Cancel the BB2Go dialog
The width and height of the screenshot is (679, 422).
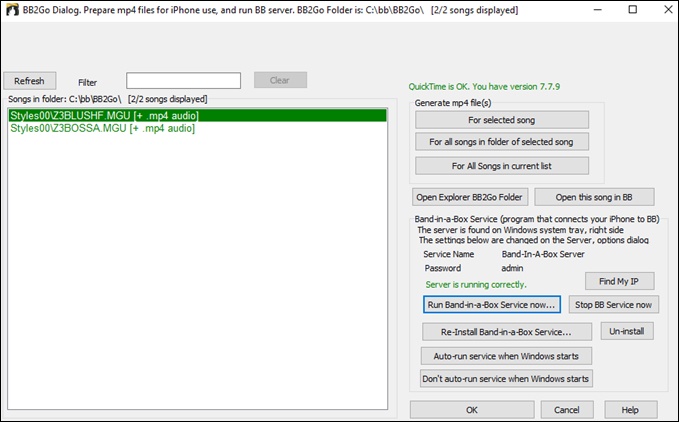click(x=567, y=409)
